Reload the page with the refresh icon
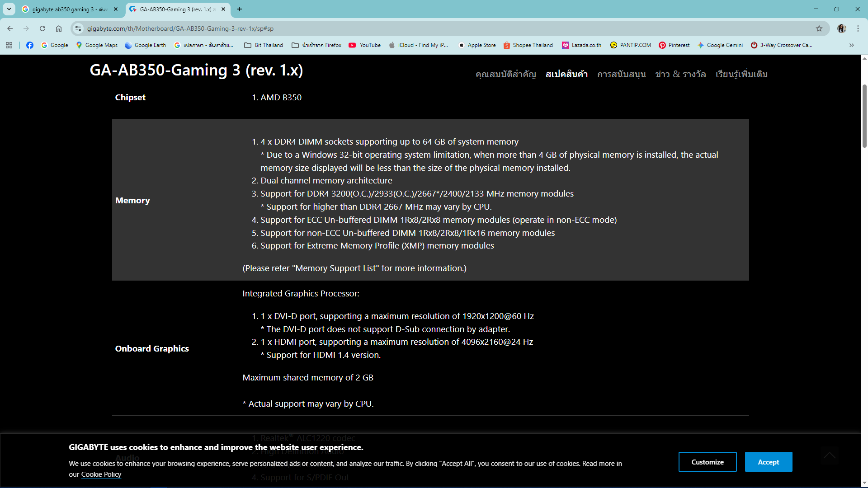 (42, 28)
